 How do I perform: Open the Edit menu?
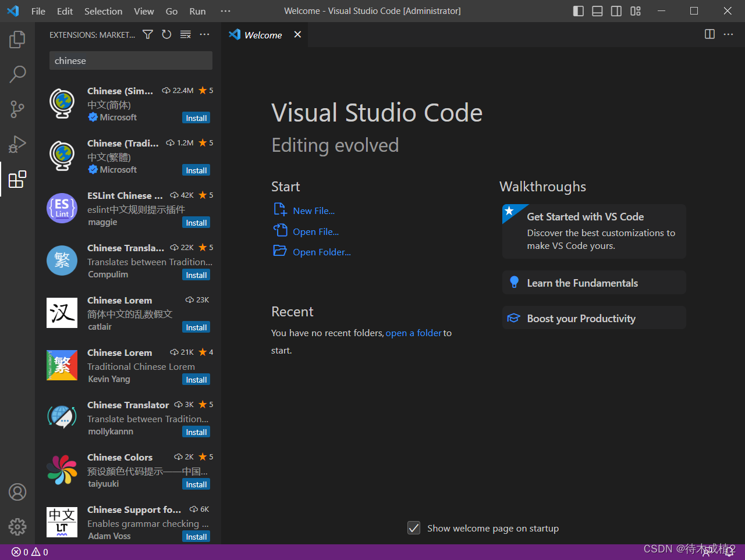[65, 11]
